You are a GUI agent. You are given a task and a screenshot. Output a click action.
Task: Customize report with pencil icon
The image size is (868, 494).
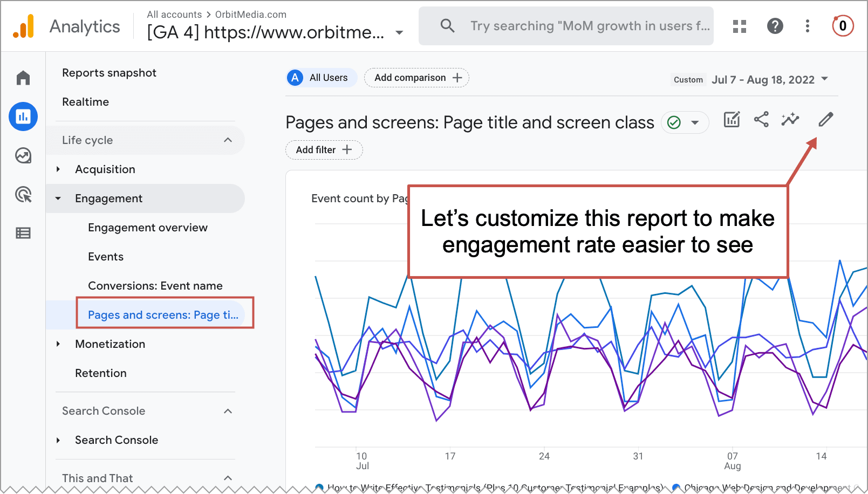tap(826, 119)
